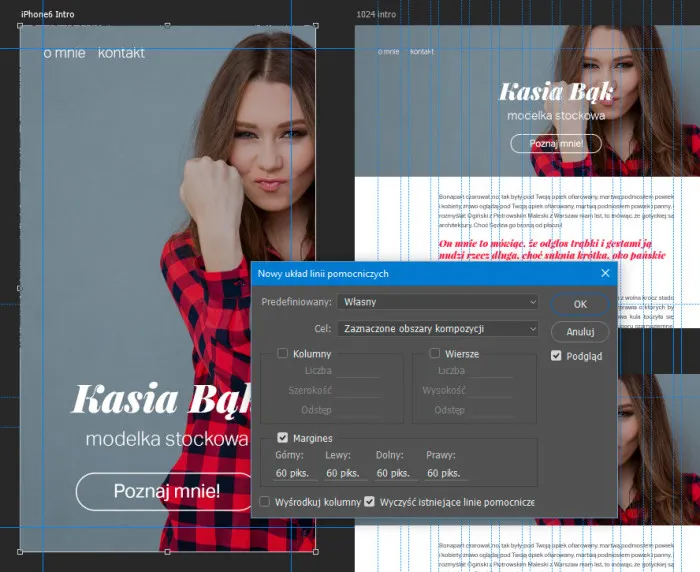The image size is (700, 572).
Task: Enable the Kolumny checkbox
Action: 283,353
